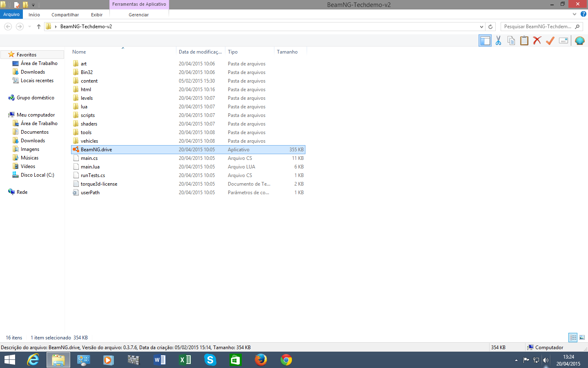
Task: Select the BeamNG.drive application file
Action: (188, 150)
